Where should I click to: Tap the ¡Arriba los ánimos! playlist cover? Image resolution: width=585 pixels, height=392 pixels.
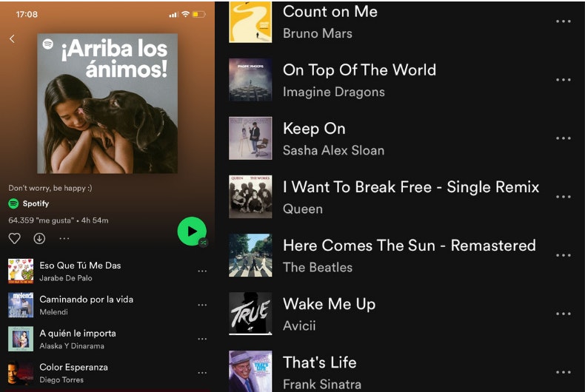107,104
